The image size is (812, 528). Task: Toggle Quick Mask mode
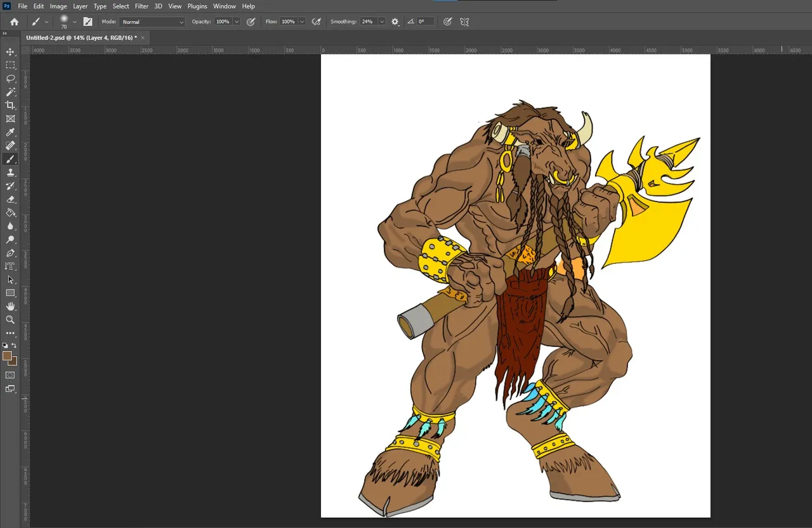click(10, 375)
